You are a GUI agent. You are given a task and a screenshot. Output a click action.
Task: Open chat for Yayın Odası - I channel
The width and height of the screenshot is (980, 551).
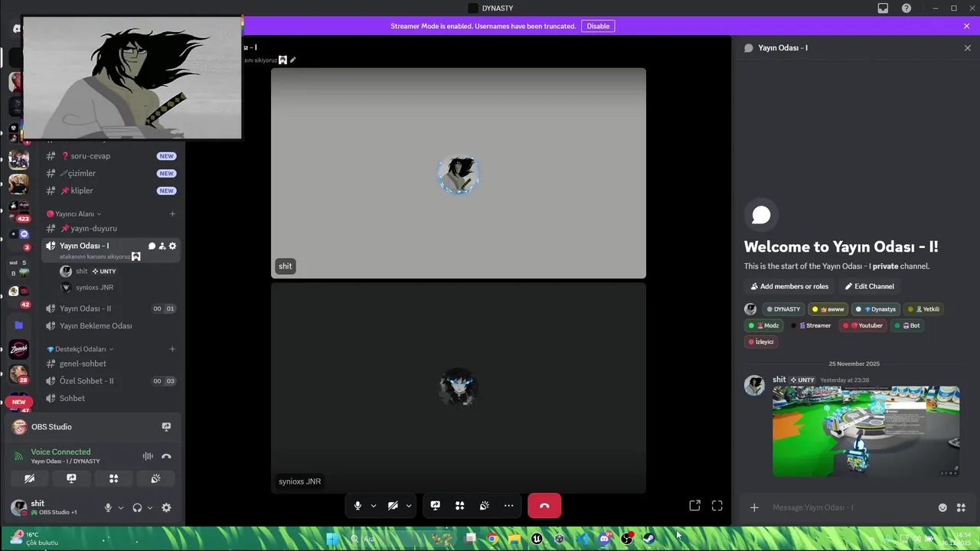point(152,246)
